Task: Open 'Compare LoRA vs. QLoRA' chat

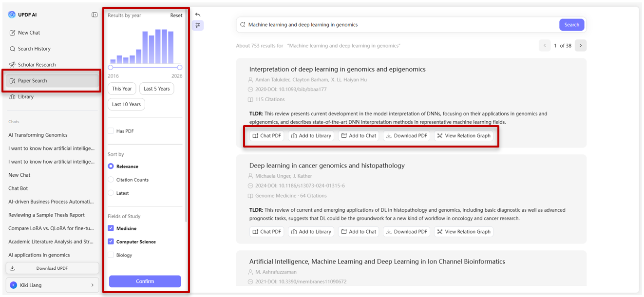Action: [x=51, y=228]
